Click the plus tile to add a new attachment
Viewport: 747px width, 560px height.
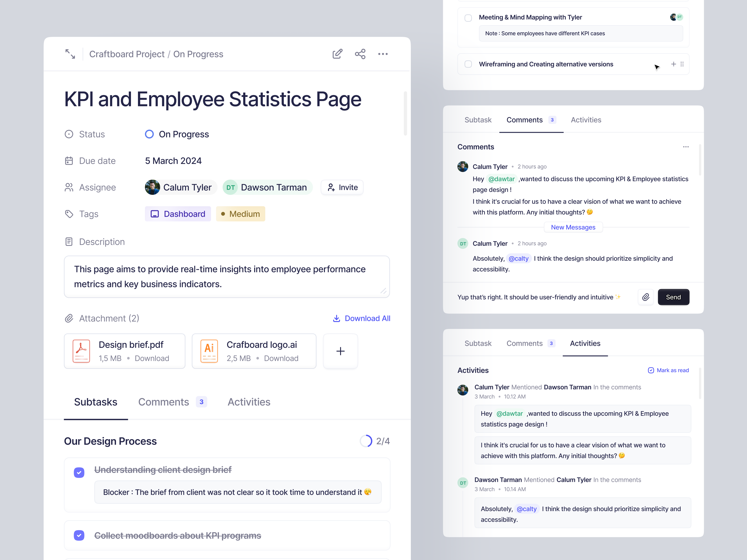click(340, 351)
